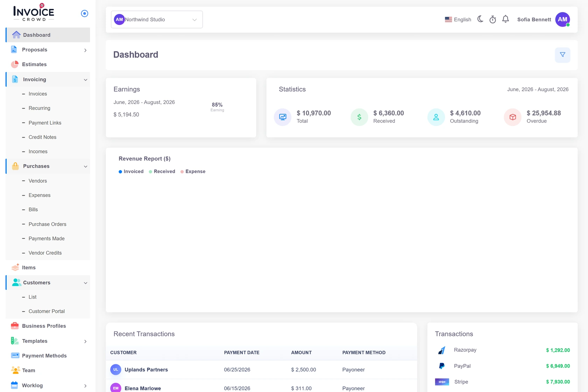Click the 85% Earning progress indicator
Image resolution: width=588 pixels, height=392 pixels.
point(217,107)
